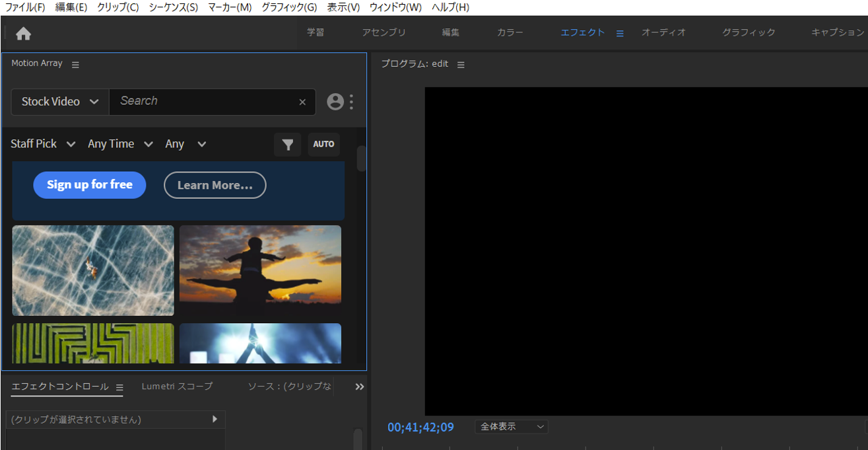This screenshot has width=868, height=450.
Task: Open the エフェクトコントロール panel menu icon
Action: click(119, 388)
